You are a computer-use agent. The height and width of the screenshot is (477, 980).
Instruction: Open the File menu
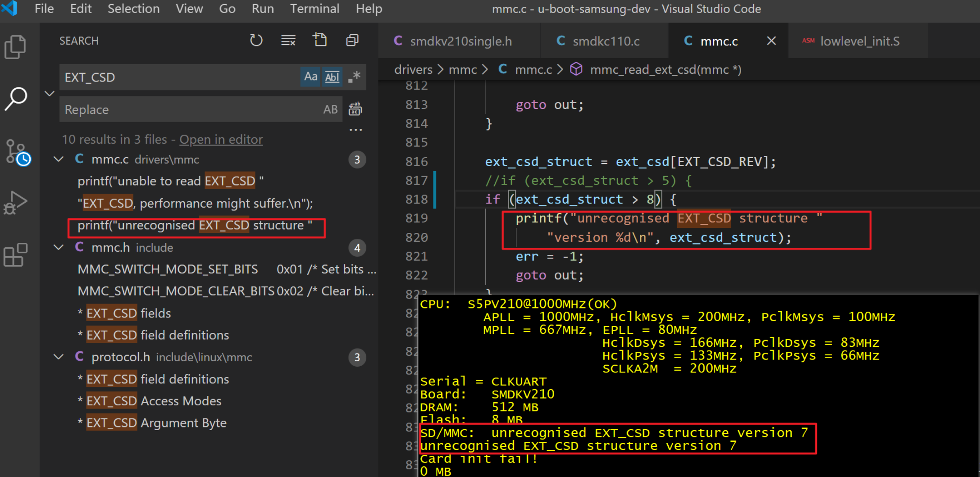tap(44, 9)
